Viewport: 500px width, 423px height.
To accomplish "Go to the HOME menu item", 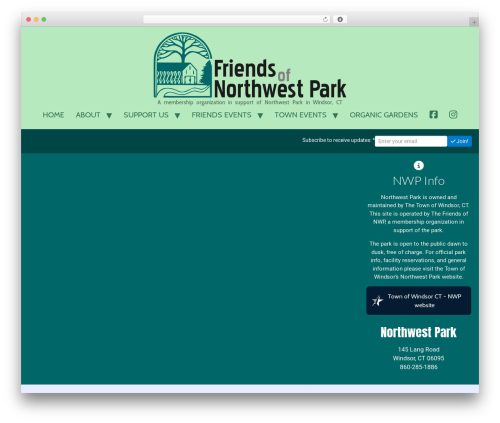I will pyautogui.click(x=53, y=115).
